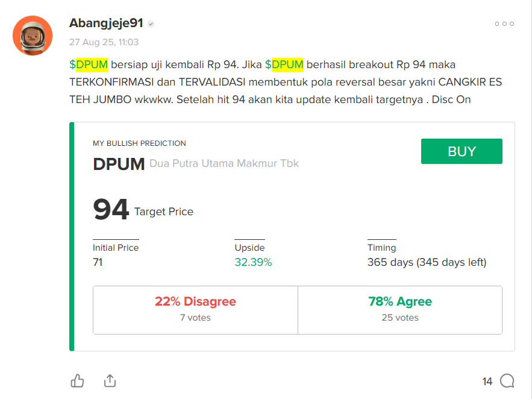
Task: Like the post with thumbs-up icon
Action: [78, 381]
